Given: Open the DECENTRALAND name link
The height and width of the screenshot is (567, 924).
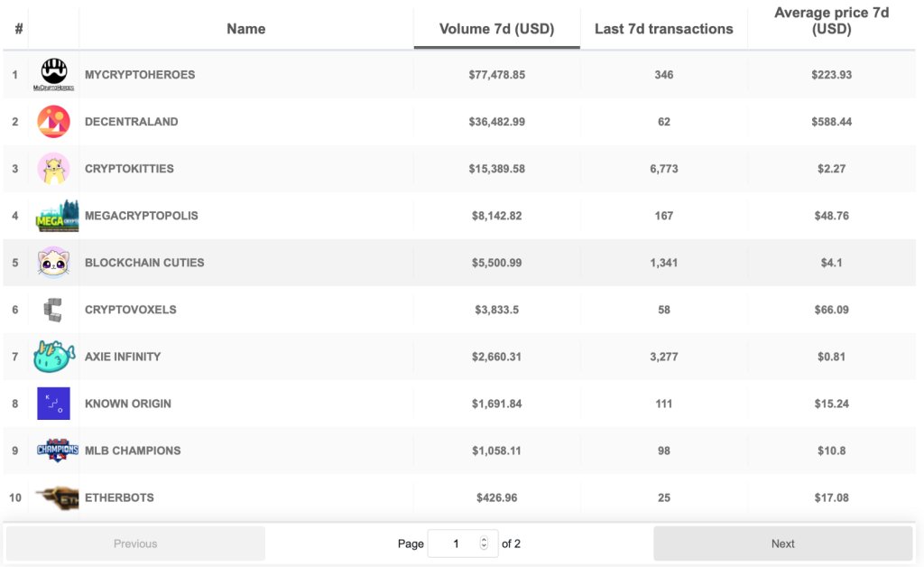Looking at the screenshot, I should 131,122.
